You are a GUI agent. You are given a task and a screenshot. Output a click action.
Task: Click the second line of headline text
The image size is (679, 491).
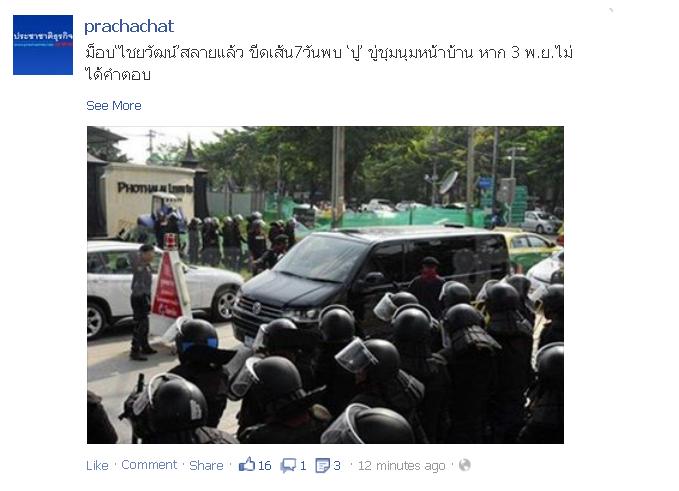coord(118,74)
